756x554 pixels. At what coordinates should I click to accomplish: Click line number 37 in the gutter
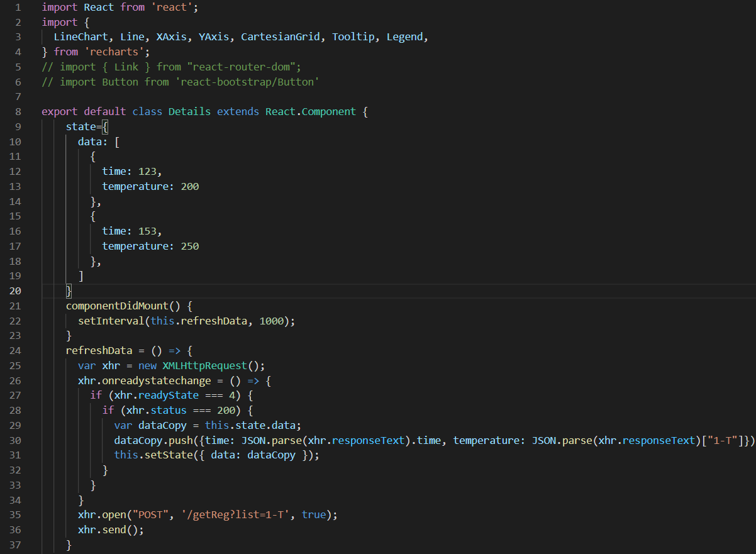[14, 545]
